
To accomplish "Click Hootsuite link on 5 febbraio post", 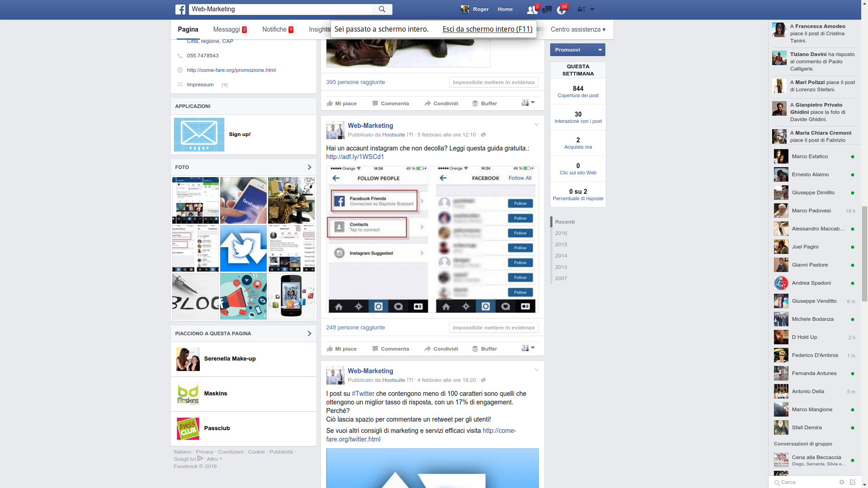I will click(x=394, y=135).
